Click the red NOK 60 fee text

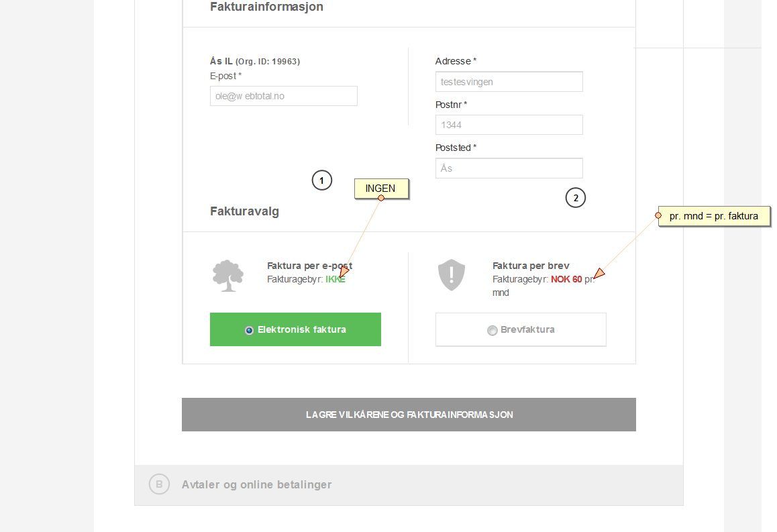[566, 279]
